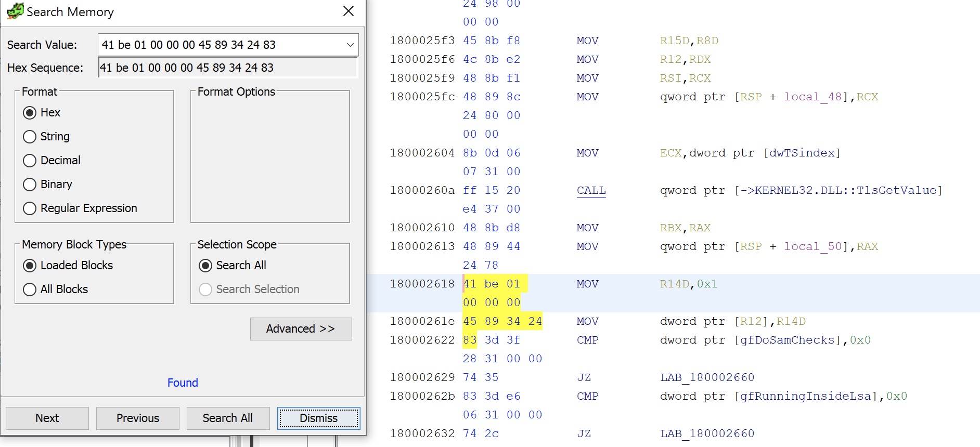Close the Search Memory dialog with the X

pos(349,11)
